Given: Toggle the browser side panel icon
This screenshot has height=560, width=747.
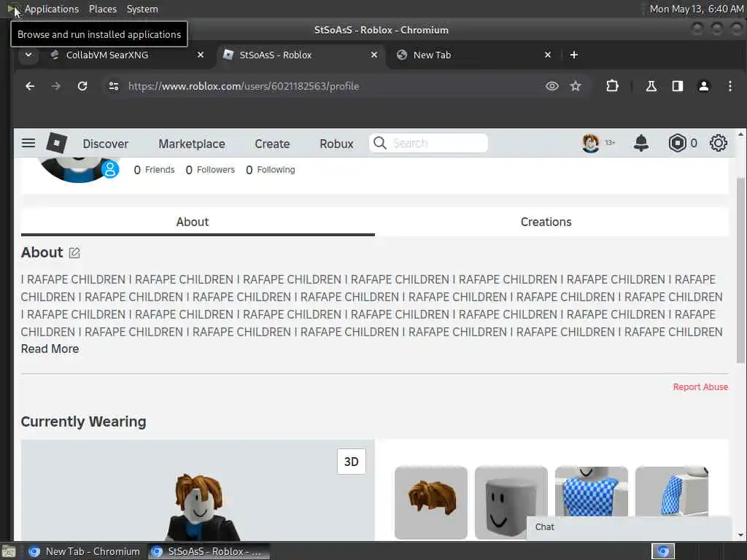Looking at the screenshot, I should tap(678, 86).
